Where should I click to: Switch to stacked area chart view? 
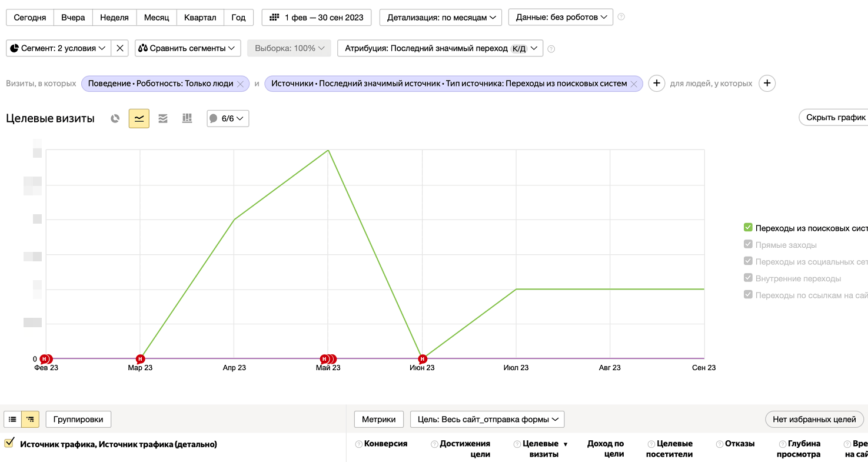tap(163, 118)
